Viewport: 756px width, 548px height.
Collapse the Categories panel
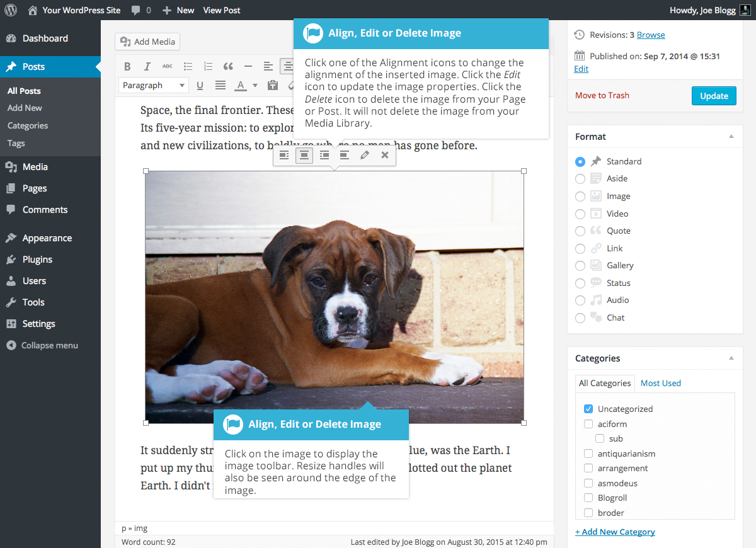(x=731, y=358)
